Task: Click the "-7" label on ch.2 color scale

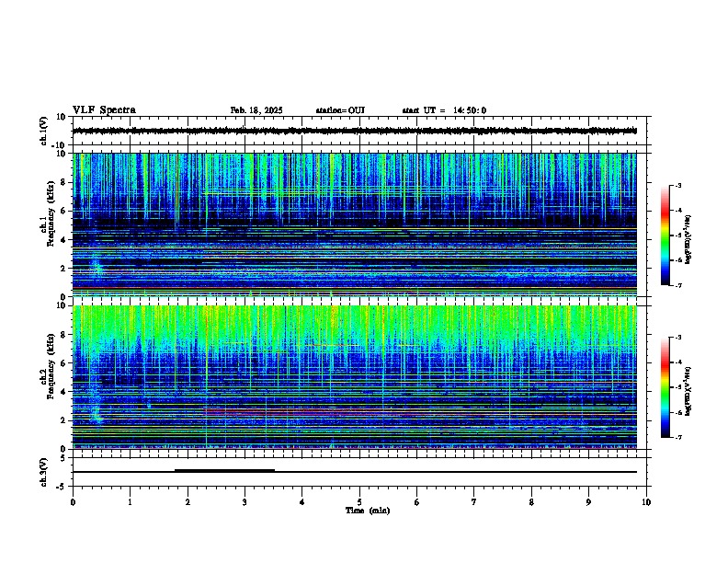Action: tap(677, 438)
